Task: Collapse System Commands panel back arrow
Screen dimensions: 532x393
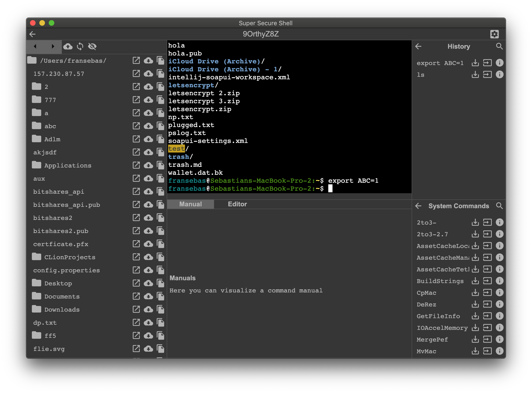Action: point(418,206)
